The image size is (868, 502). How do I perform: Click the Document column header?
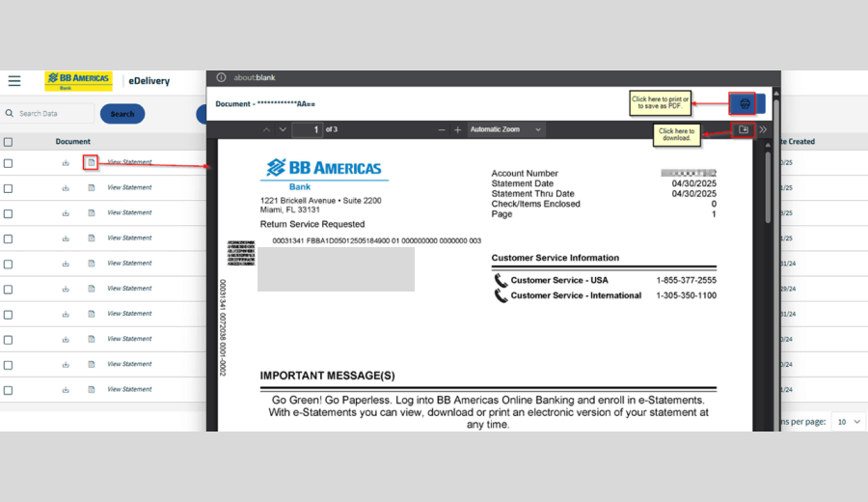[72, 142]
